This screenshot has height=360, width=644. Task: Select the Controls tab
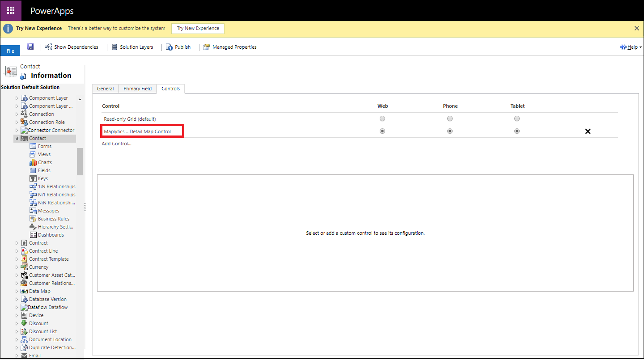pos(171,89)
